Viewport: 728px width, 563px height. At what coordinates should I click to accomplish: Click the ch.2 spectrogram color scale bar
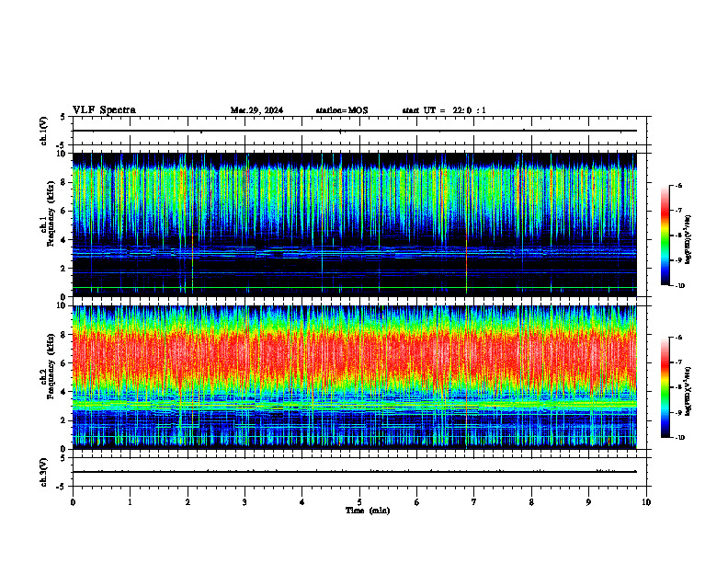pyautogui.click(x=665, y=387)
